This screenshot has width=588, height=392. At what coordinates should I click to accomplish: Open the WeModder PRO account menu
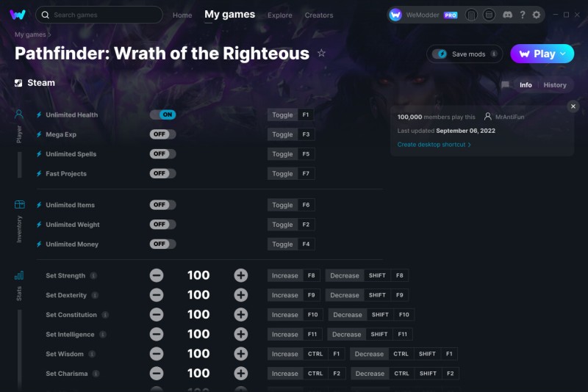[x=423, y=15]
